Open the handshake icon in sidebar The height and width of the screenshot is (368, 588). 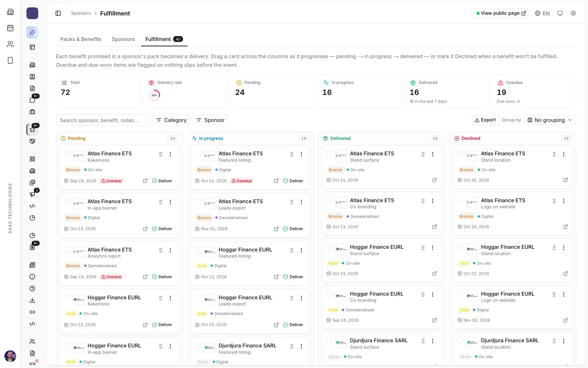(32, 141)
